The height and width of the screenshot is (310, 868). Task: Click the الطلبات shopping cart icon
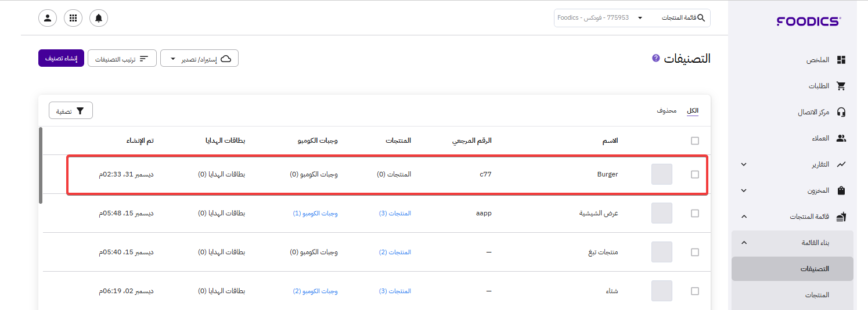pos(841,86)
